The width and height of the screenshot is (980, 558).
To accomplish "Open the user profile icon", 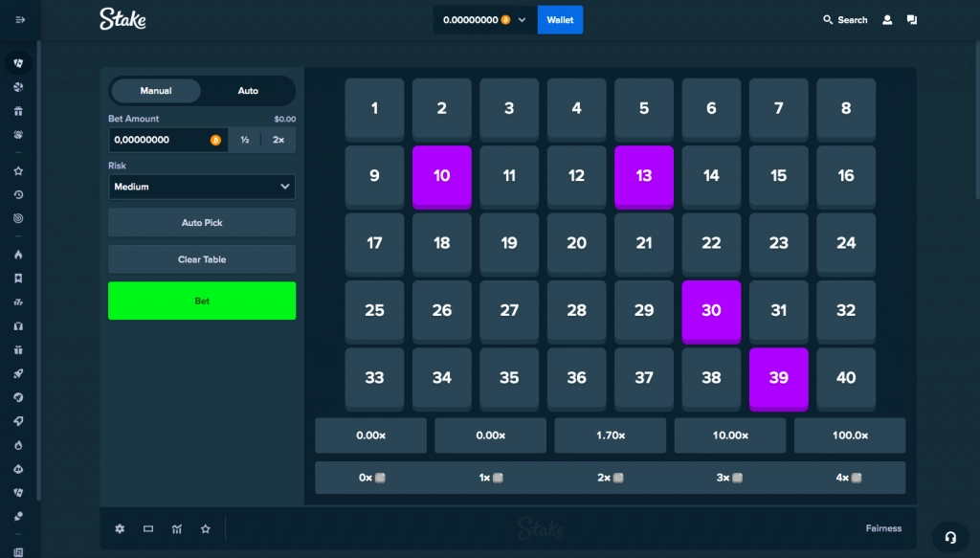I will point(887,19).
